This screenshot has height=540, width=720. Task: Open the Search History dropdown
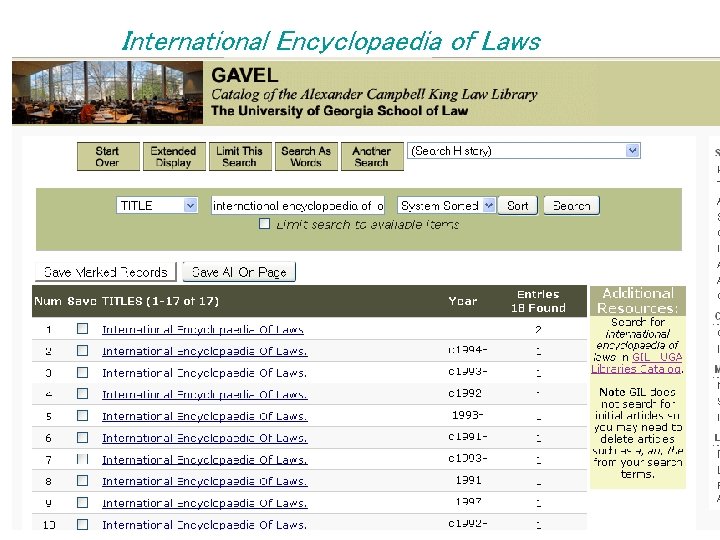click(x=524, y=151)
